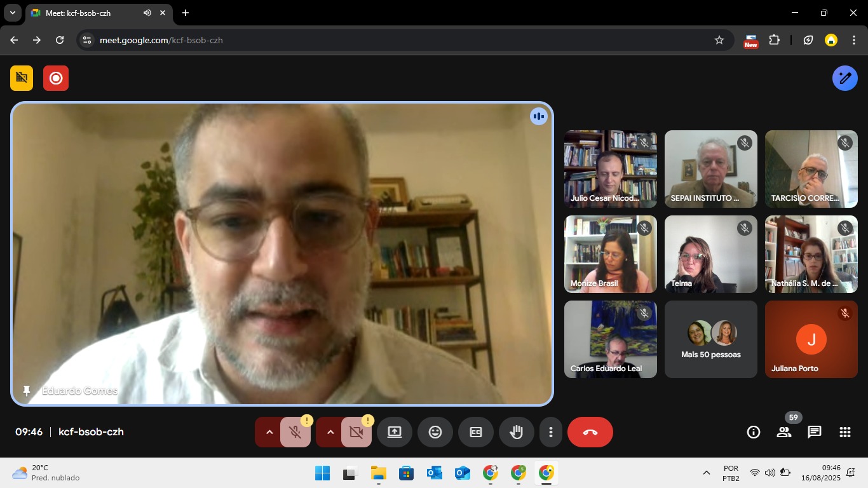This screenshot has height=488, width=868.
Task: Click the present screen share icon
Action: click(394, 432)
